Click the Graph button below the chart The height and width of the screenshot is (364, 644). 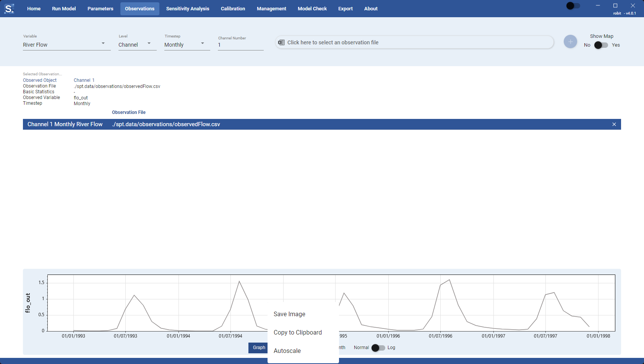[x=258, y=348]
